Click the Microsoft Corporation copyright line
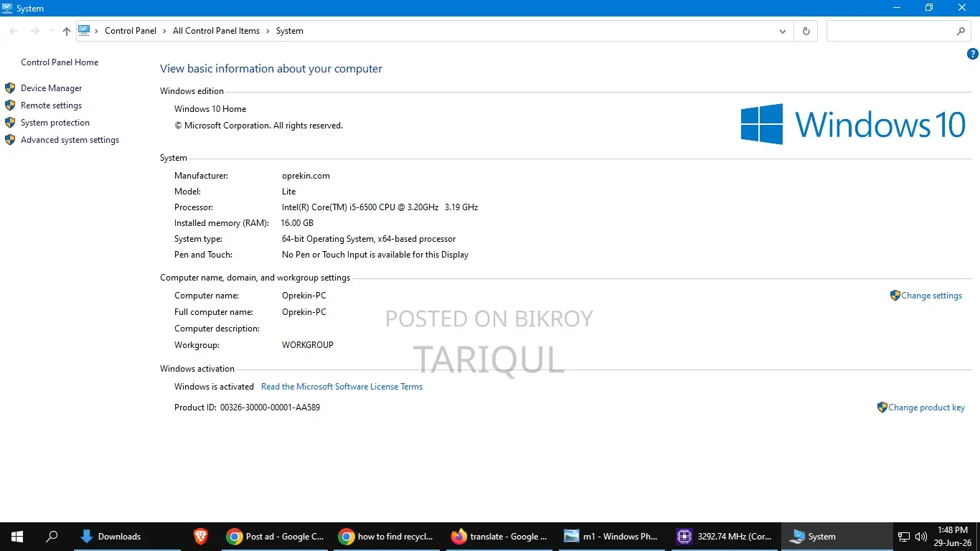980x551 pixels. point(258,126)
